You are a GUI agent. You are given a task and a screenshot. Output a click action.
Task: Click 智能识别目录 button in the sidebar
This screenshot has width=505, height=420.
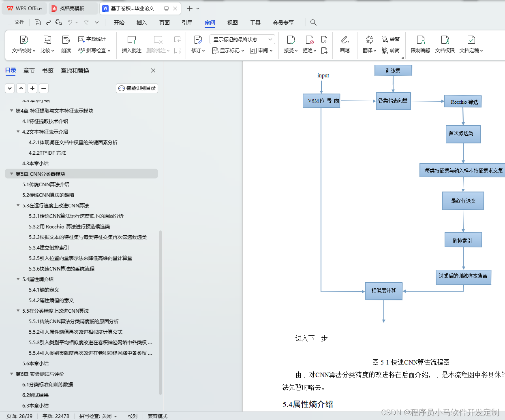pyautogui.click(x=137, y=88)
